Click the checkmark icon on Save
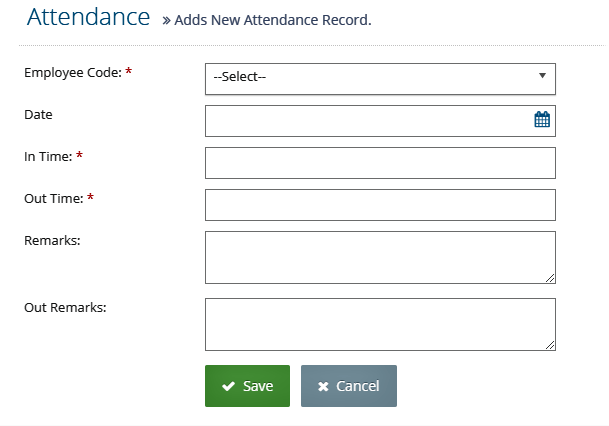This screenshot has width=609, height=426. (228, 386)
